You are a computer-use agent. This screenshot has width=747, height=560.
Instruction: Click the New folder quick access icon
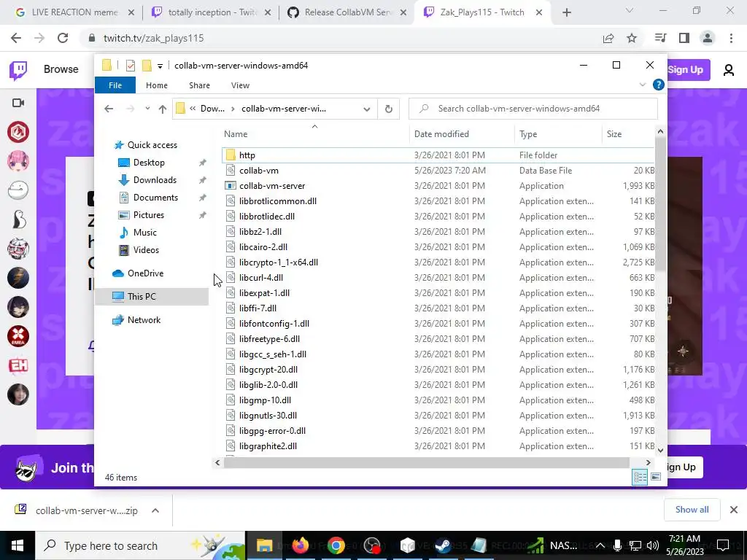point(147,65)
